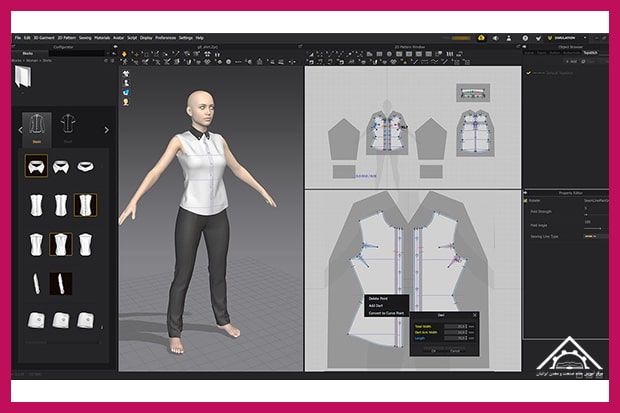Click the pause simulation icon in the 3D toolbar
The width and height of the screenshot is (620, 413).
point(217,54)
